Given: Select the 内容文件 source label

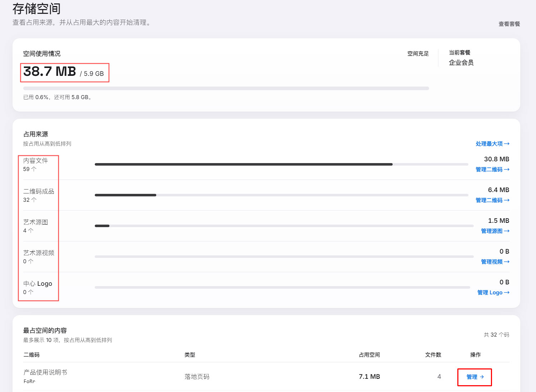Looking at the screenshot, I should click(36, 161).
